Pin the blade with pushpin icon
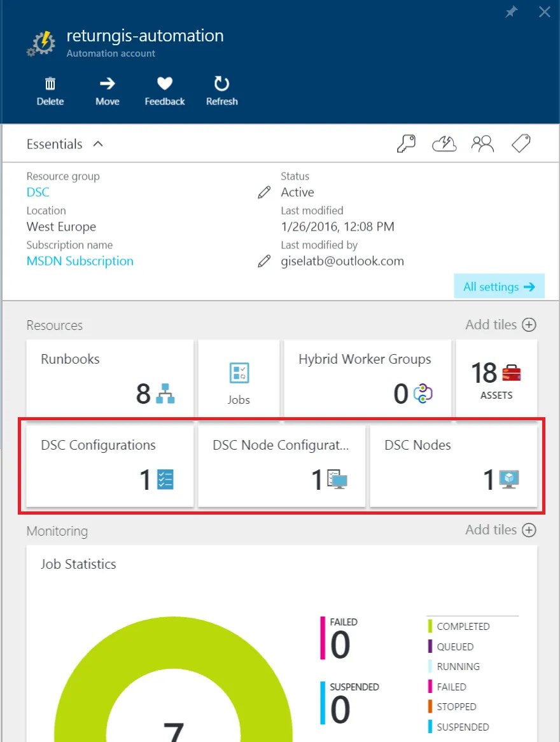Screen dimensions: 560x742 tap(511, 12)
